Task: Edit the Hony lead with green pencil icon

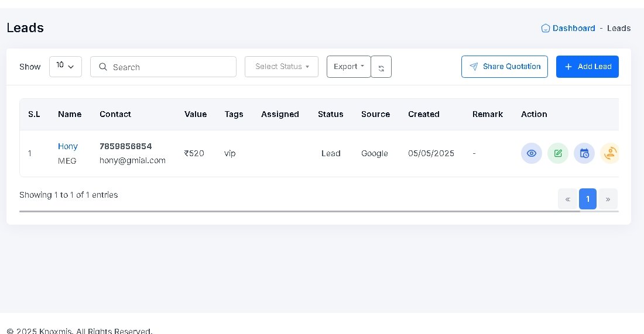Action: point(558,153)
